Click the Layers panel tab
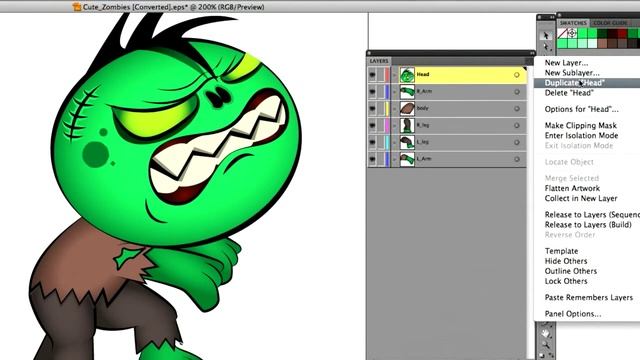This screenshot has width=640, height=360. pyautogui.click(x=379, y=61)
